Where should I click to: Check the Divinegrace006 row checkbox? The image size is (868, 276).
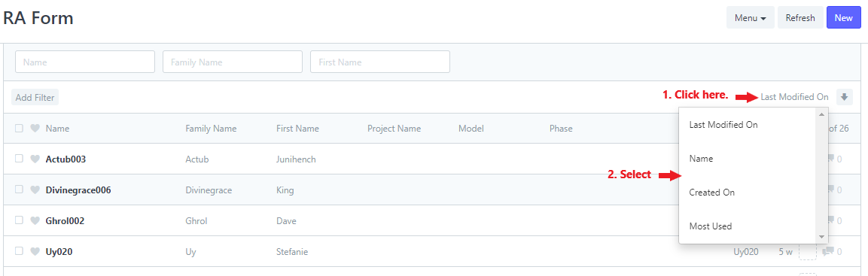pos(19,190)
